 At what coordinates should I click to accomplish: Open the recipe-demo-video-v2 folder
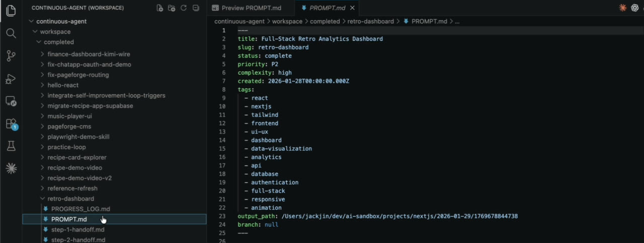click(x=79, y=178)
